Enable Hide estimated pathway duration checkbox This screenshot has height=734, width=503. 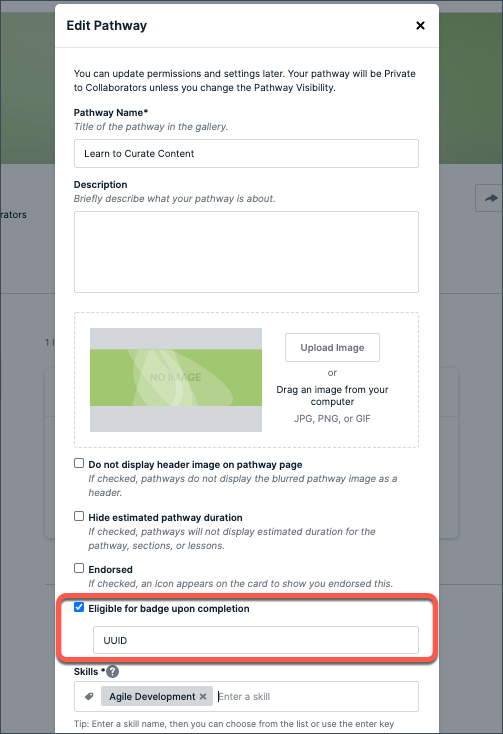click(x=79, y=516)
